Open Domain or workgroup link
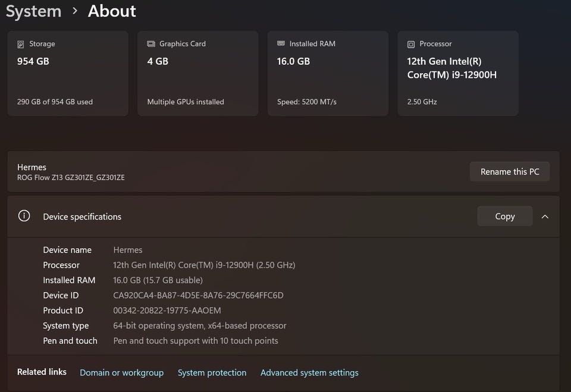 (x=121, y=372)
